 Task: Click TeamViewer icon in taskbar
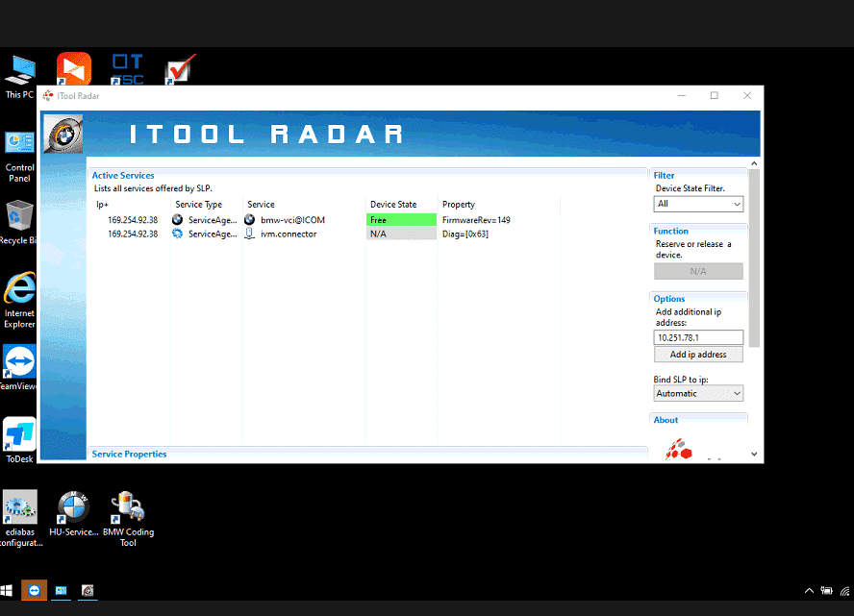[34, 590]
